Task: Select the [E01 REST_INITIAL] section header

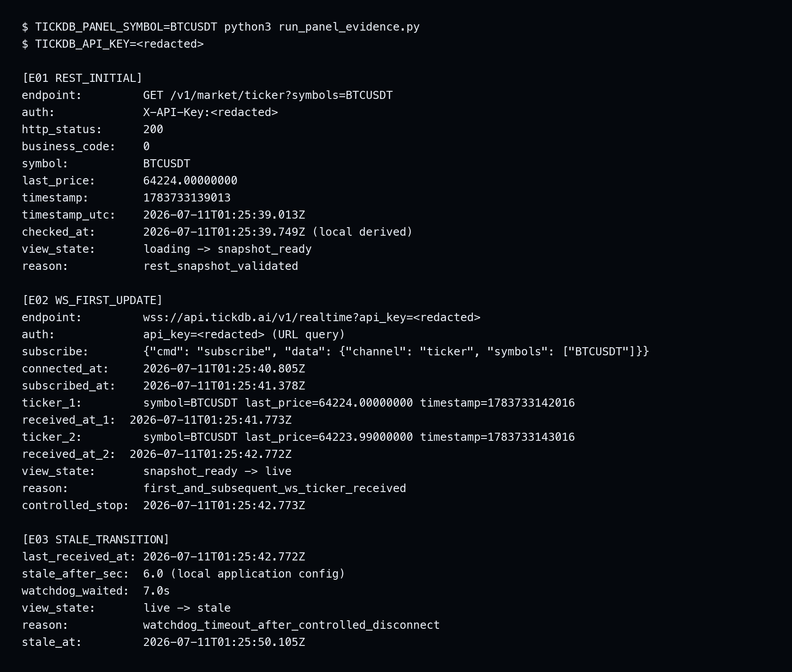Action: click(82, 78)
